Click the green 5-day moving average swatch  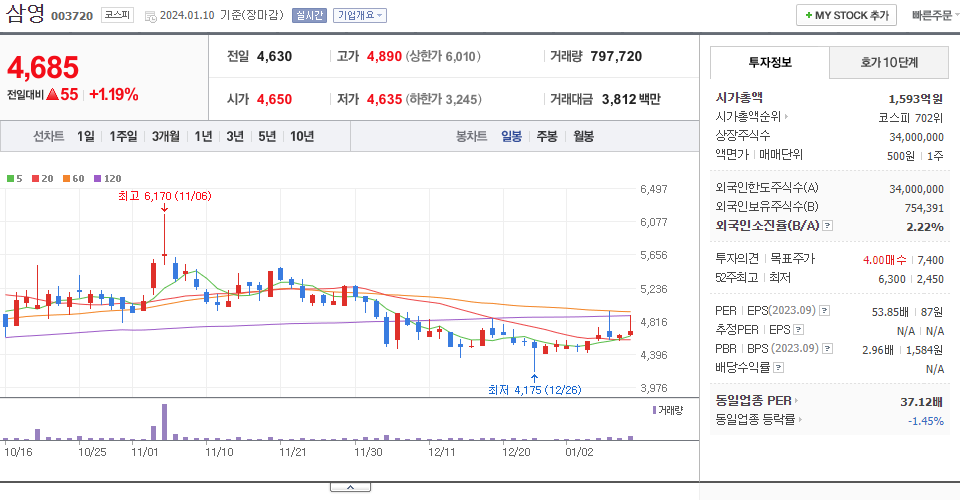[10, 179]
